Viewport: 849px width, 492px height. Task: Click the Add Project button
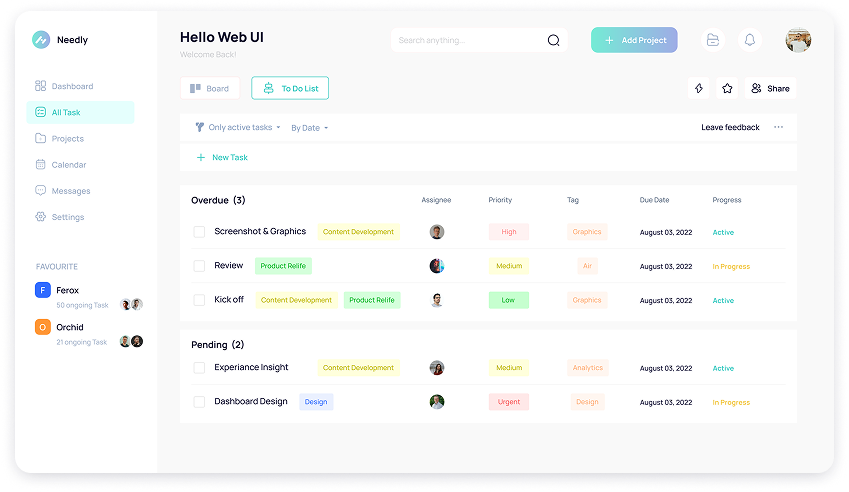coord(634,40)
